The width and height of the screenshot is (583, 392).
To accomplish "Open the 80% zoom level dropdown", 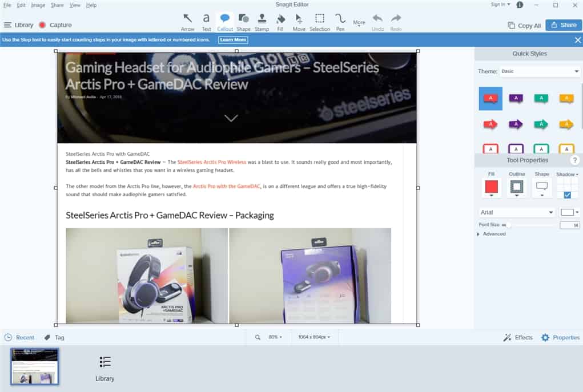I will [x=275, y=337].
